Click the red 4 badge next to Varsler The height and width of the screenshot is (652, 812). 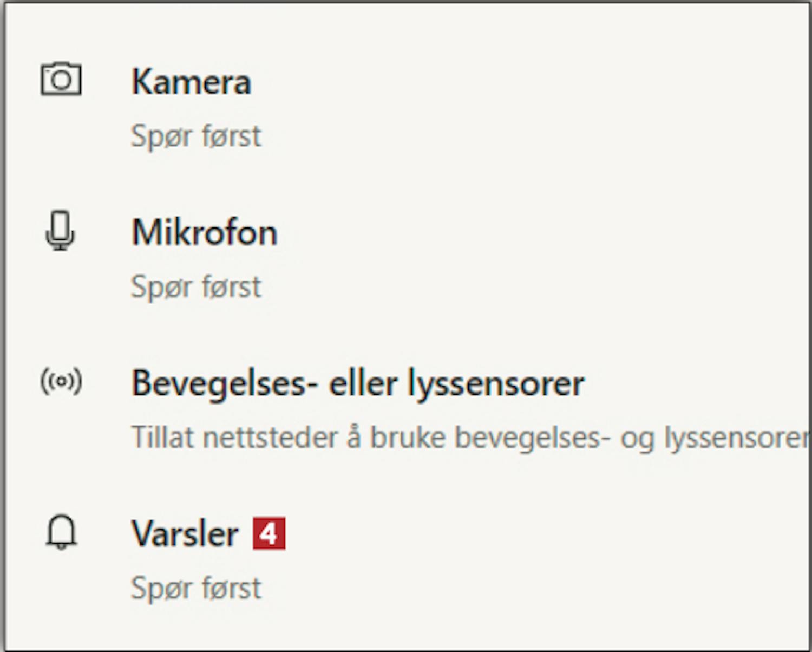point(269,534)
